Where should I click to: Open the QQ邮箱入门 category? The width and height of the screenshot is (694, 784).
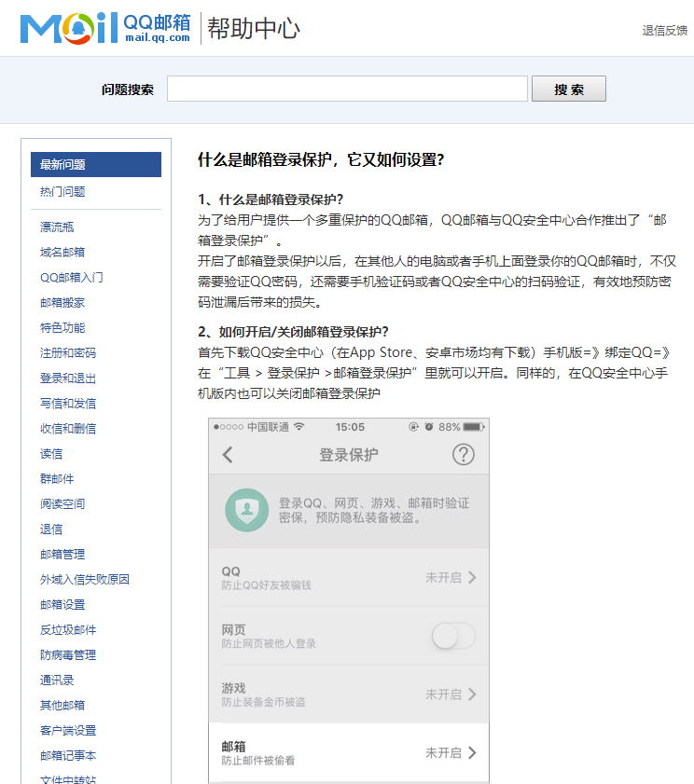[72, 278]
